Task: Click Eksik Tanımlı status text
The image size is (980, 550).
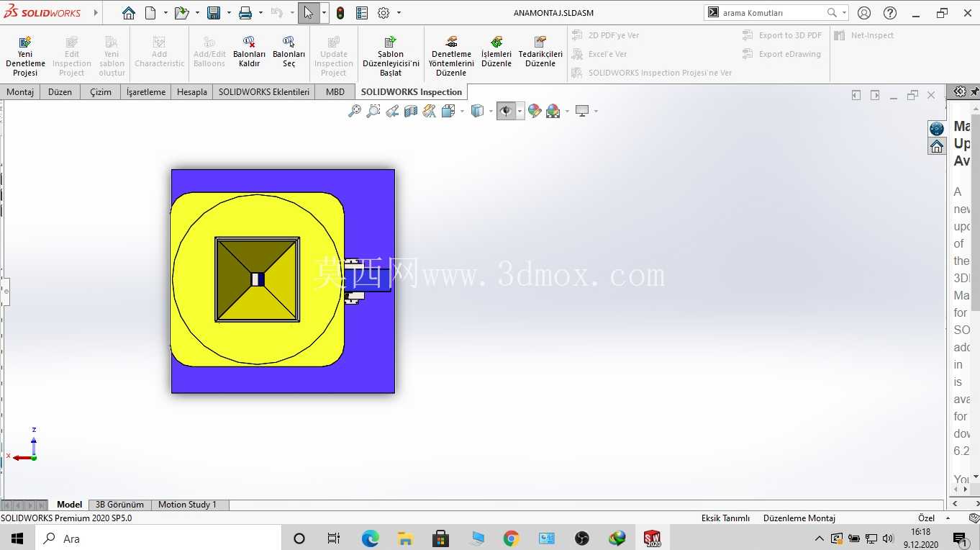Action: pyautogui.click(x=725, y=518)
